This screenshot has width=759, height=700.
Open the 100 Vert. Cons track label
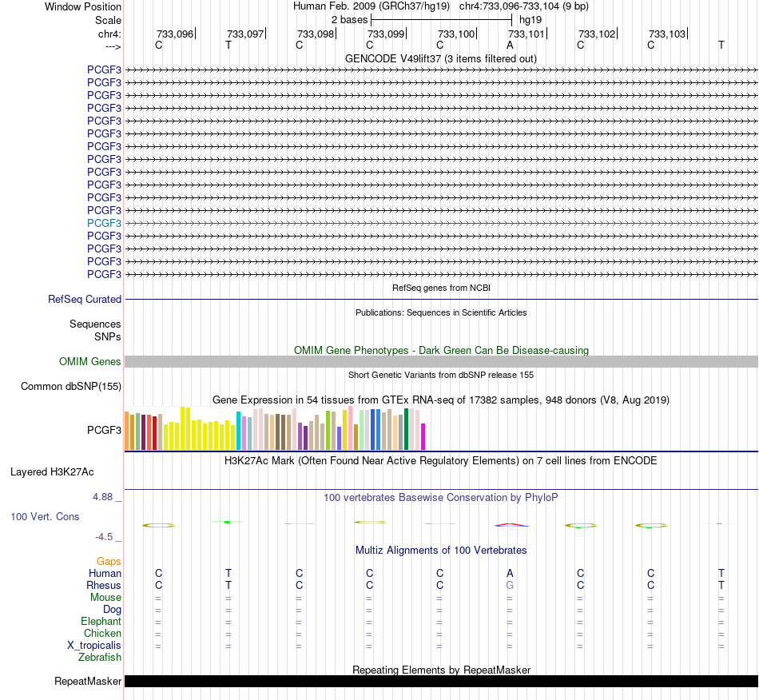tap(45, 516)
